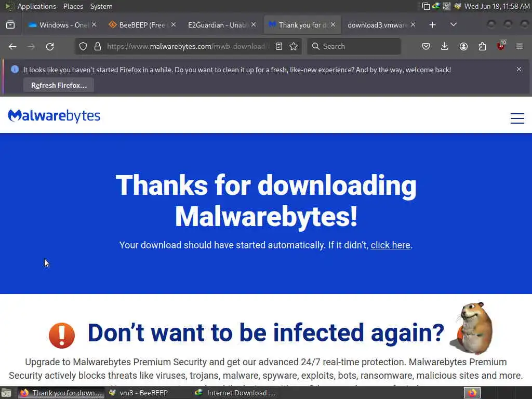The image size is (532, 399).
Task: Close the BeeBEEP tab
Action: point(174,24)
